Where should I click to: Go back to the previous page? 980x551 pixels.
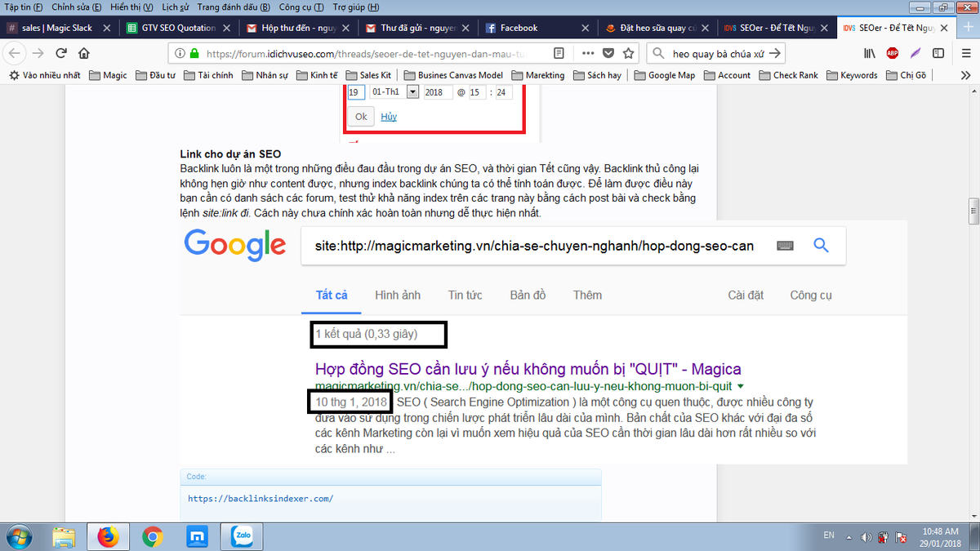coord(16,53)
